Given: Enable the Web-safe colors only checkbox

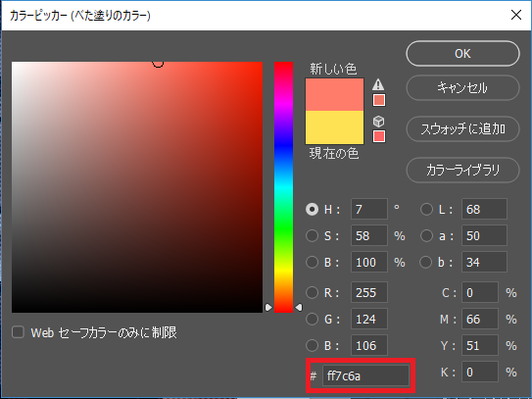Looking at the screenshot, I should pyautogui.click(x=18, y=332).
